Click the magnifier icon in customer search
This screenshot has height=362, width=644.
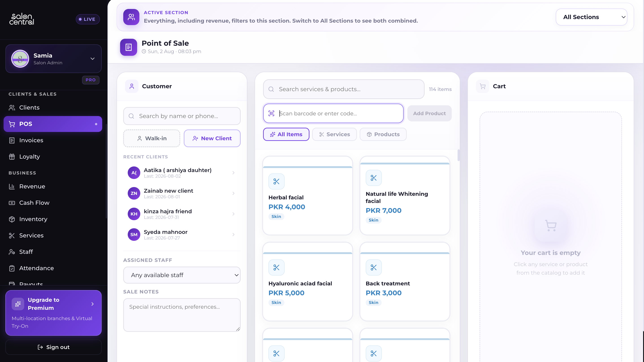131,116
